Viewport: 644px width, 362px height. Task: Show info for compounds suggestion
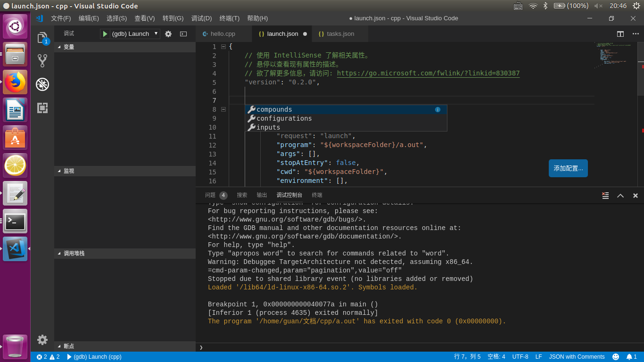point(438,109)
